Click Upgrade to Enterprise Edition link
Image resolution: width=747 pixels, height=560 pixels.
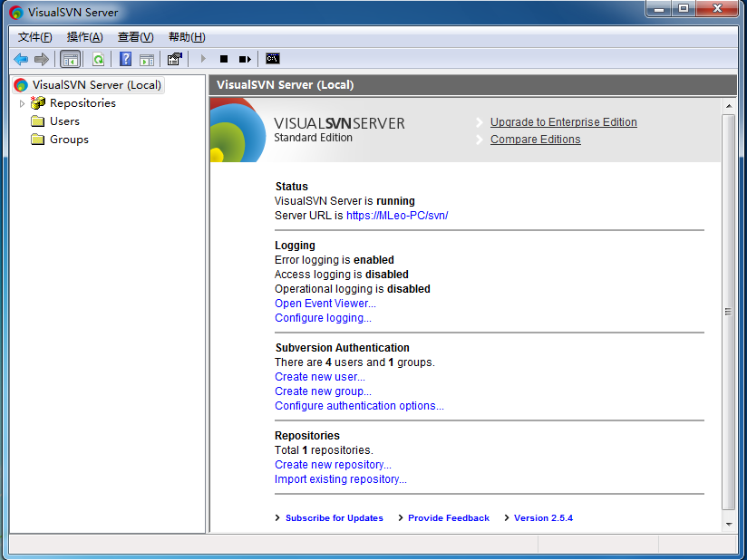pyautogui.click(x=564, y=122)
